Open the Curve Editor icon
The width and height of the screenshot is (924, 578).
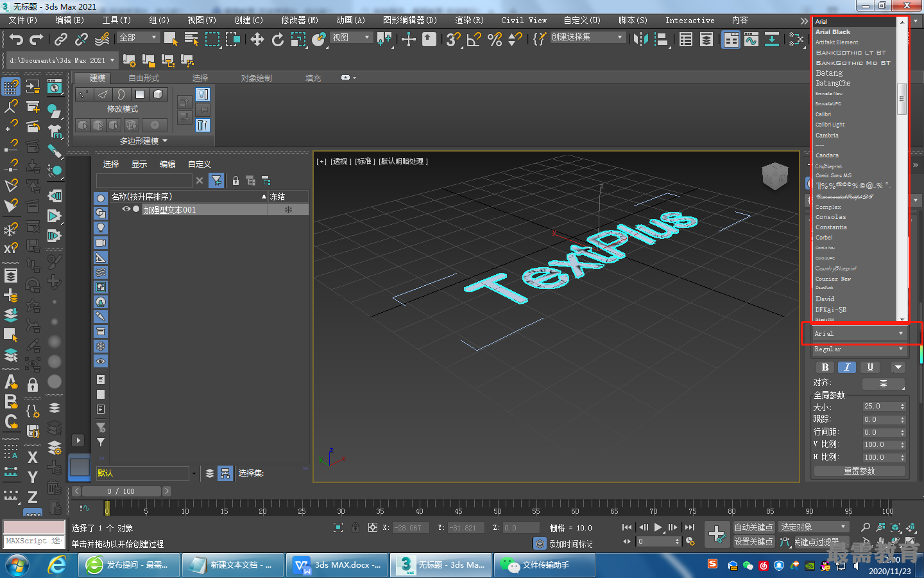pyautogui.click(x=751, y=40)
